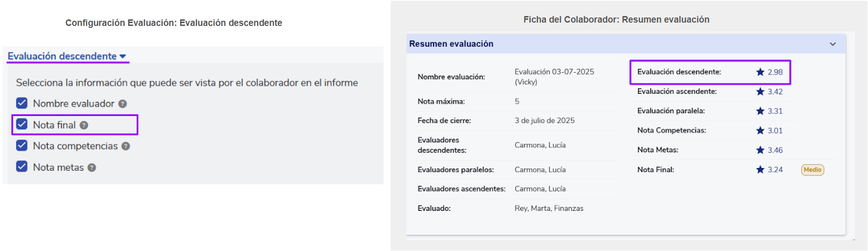Click star icon for Evaluación ascendente score
The height and width of the screenshot is (251, 868).
(x=760, y=92)
